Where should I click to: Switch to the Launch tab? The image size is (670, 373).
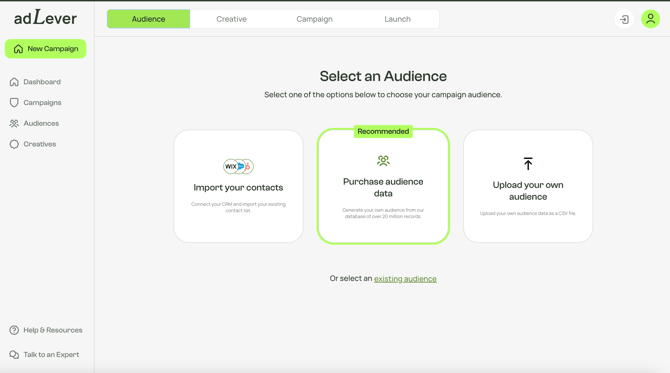pyautogui.click(x=397, y=19)
